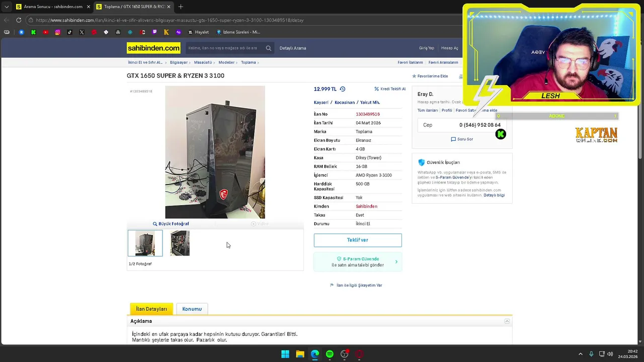The width and height of the screenshot is (644, 362).
Task: Open the TikTok bookmark icon
Action: click(69, 32)
